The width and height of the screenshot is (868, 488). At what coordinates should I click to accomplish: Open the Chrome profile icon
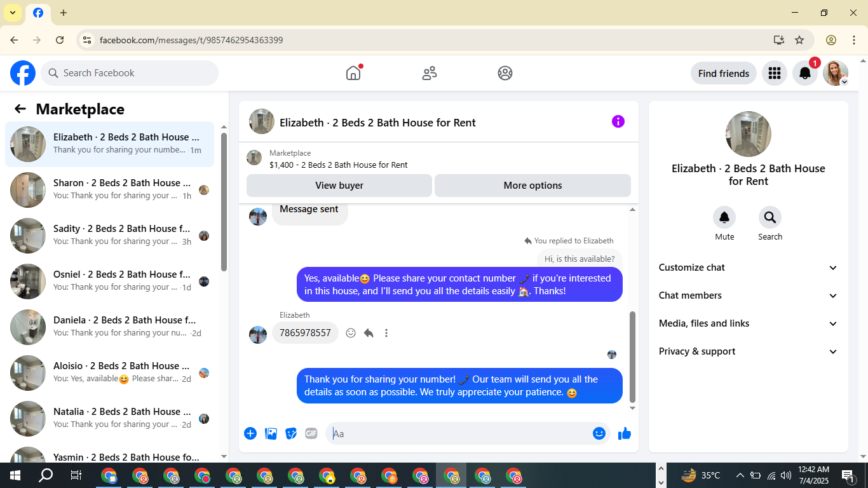coord(831,40)
